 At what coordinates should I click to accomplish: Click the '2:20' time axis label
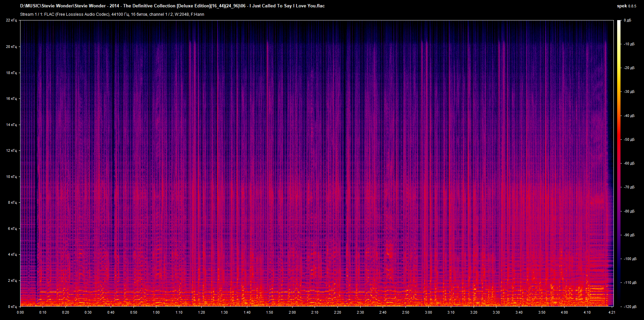click(x=337, y=312)
